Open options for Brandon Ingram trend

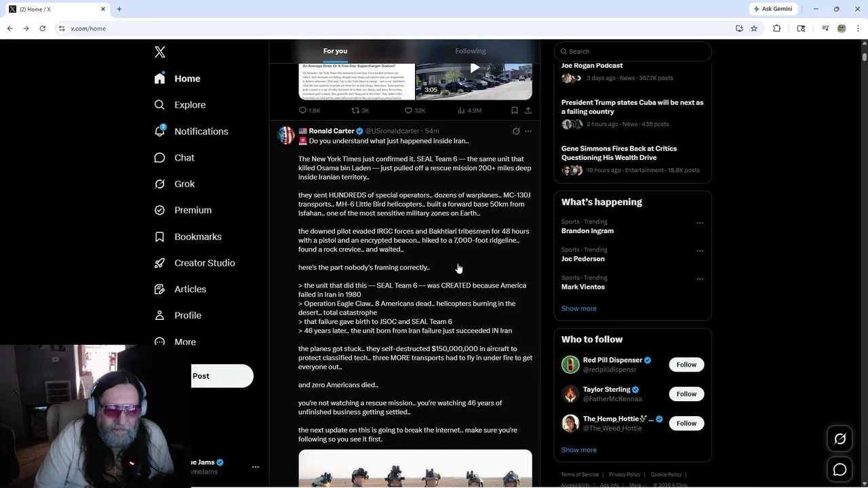700,223
